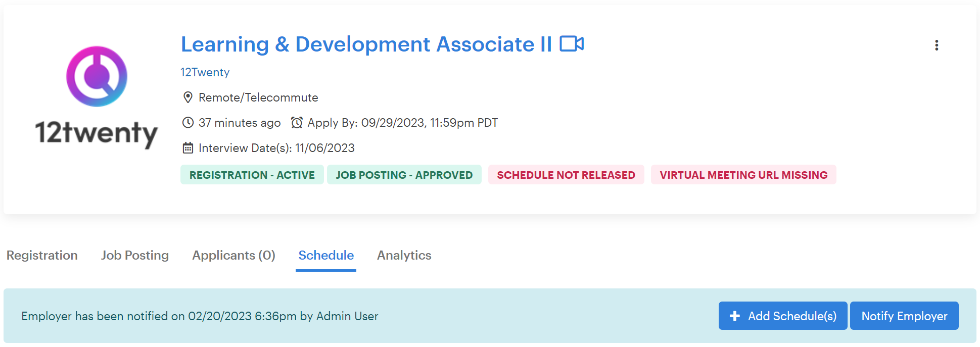The height and width of the screenshot is (347, 980).
Task: Go to the Analytics tab
Action: pos(404,255)
